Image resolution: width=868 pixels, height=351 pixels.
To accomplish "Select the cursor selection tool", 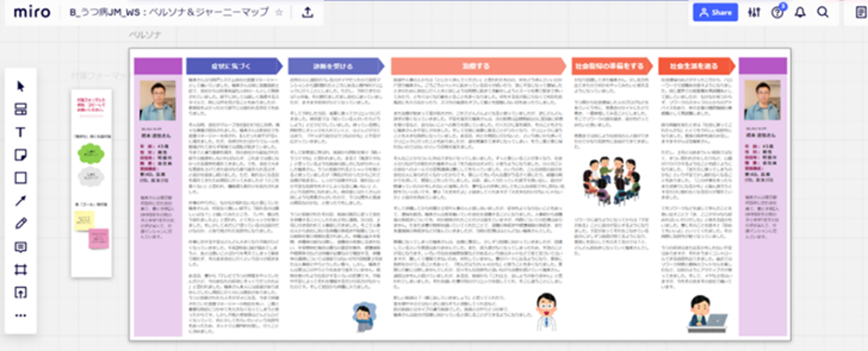I will pos(21,86).
